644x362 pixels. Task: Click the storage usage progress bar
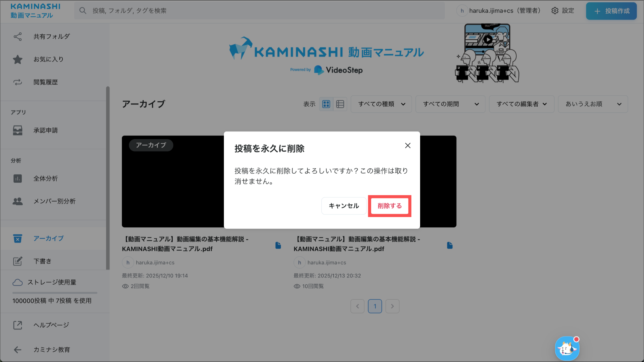coord(55,293)
